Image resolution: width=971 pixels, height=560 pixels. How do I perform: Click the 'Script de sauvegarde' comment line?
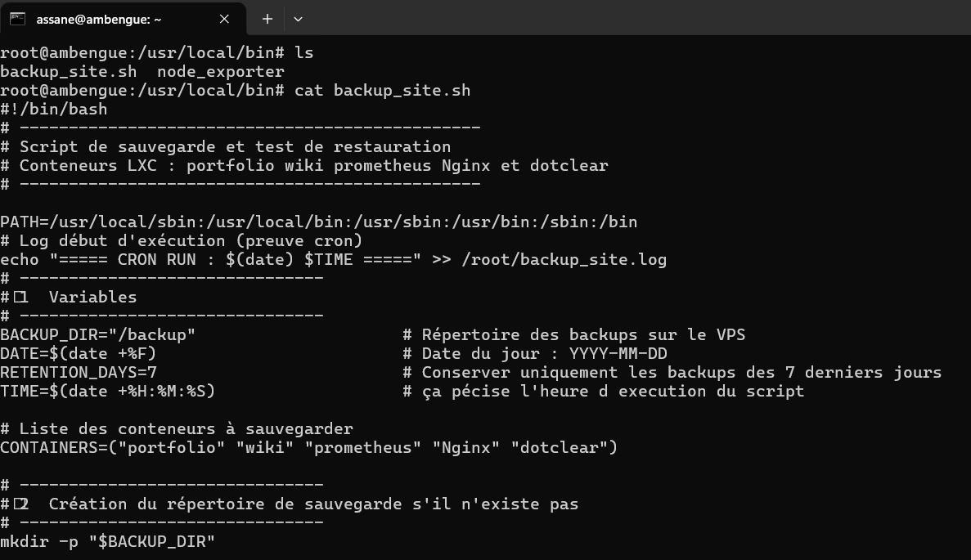tap(235, 147)
